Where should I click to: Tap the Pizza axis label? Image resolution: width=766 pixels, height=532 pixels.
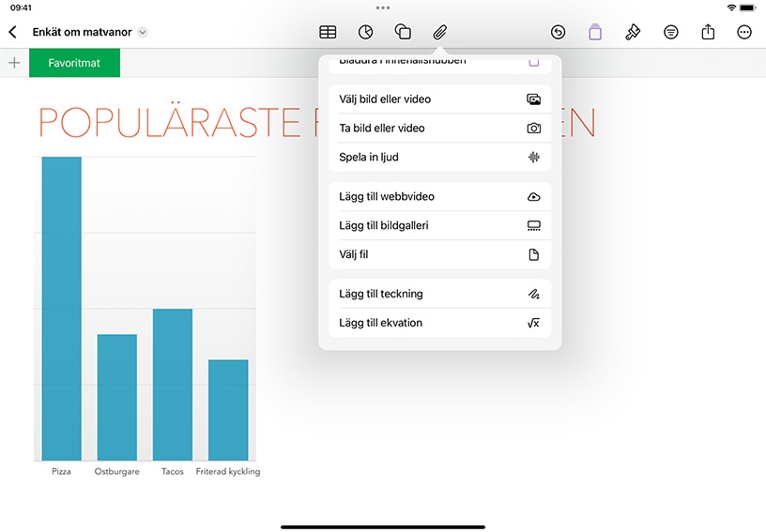click(62, 471)
